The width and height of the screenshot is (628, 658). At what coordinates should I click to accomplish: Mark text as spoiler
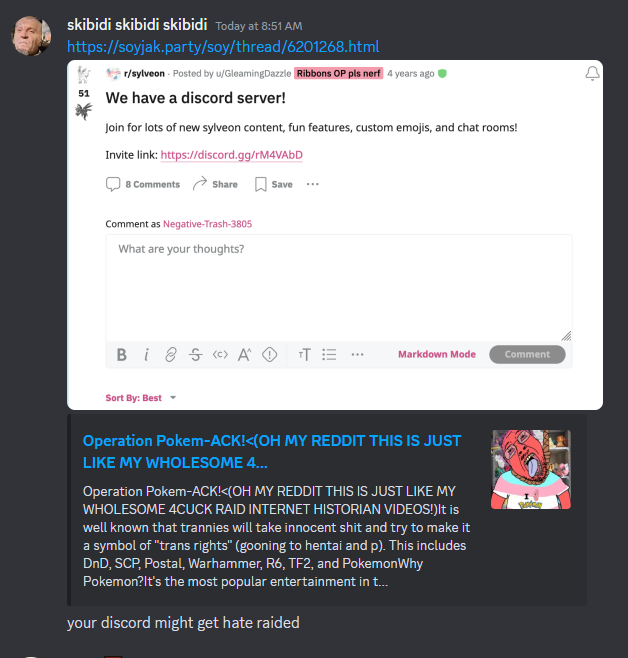coord(269,355)
